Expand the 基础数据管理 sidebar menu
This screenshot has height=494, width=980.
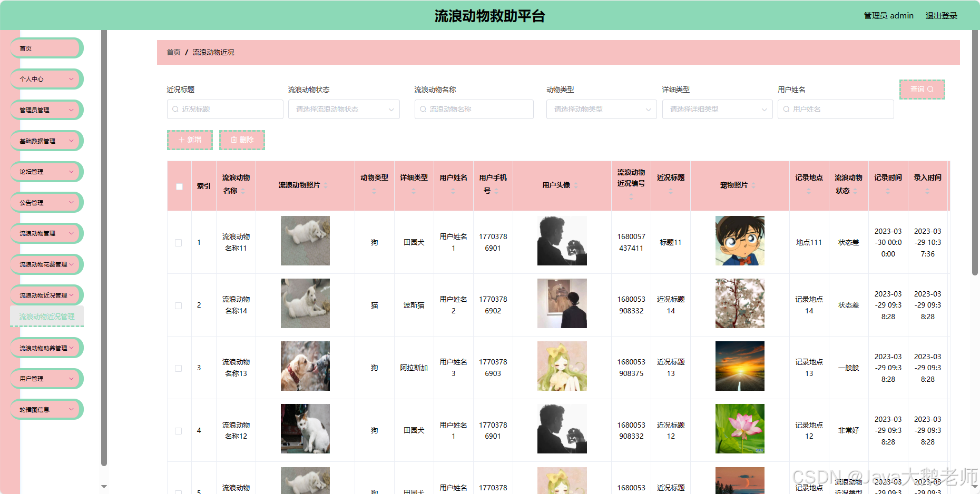[x=46, y=141]
